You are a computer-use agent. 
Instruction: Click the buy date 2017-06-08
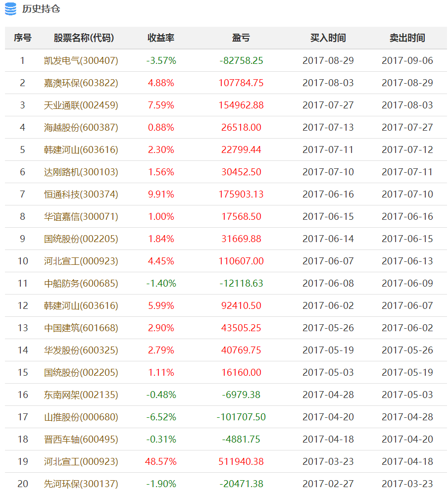(328, 283)
